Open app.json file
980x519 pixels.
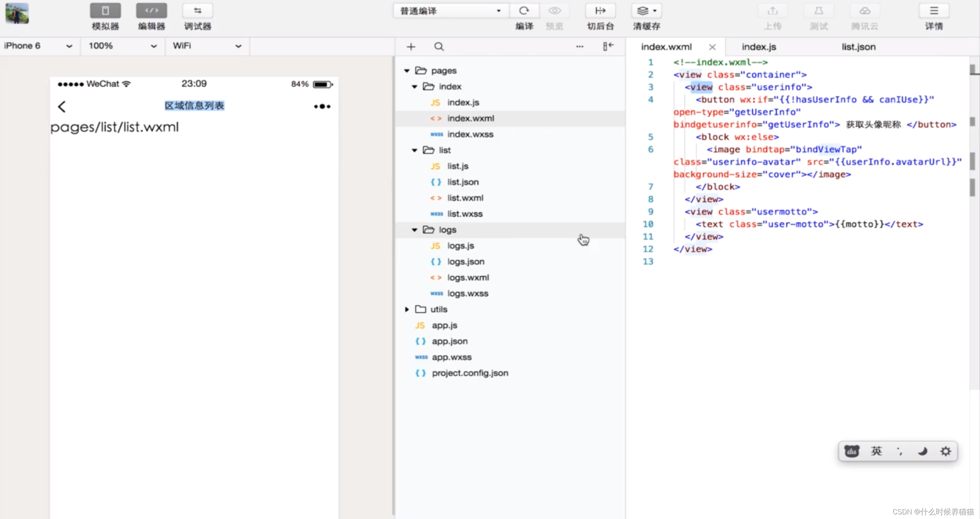510,341
